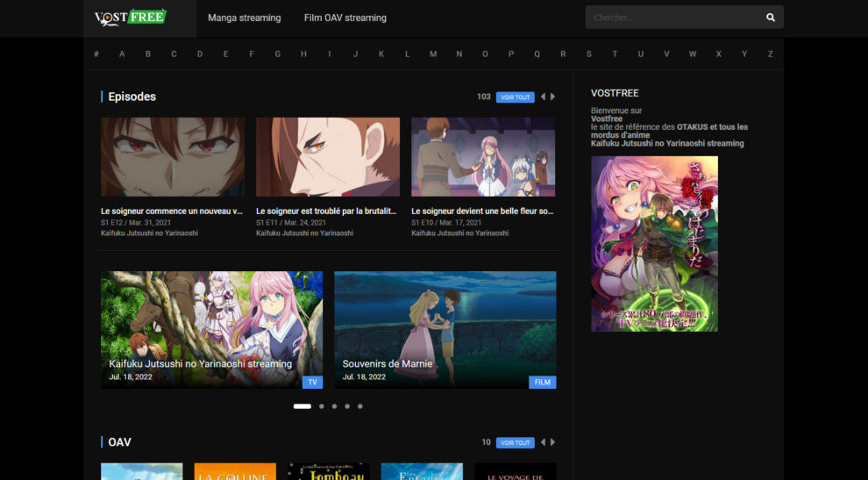Click sidebar 'Kaifuku Jutsushi no Yarinaoshi streaming' text
Screen dimensions: 868x480
[x=667, y=144]
